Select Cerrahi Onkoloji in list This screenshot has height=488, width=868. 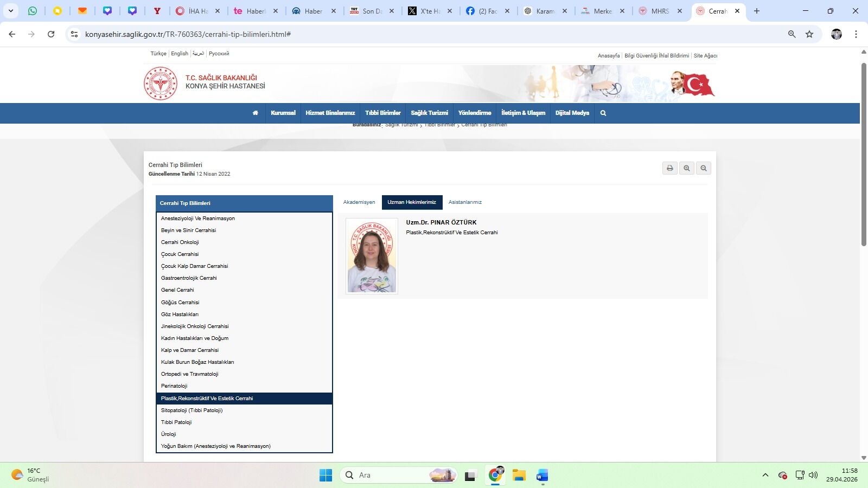pos(244,242)
